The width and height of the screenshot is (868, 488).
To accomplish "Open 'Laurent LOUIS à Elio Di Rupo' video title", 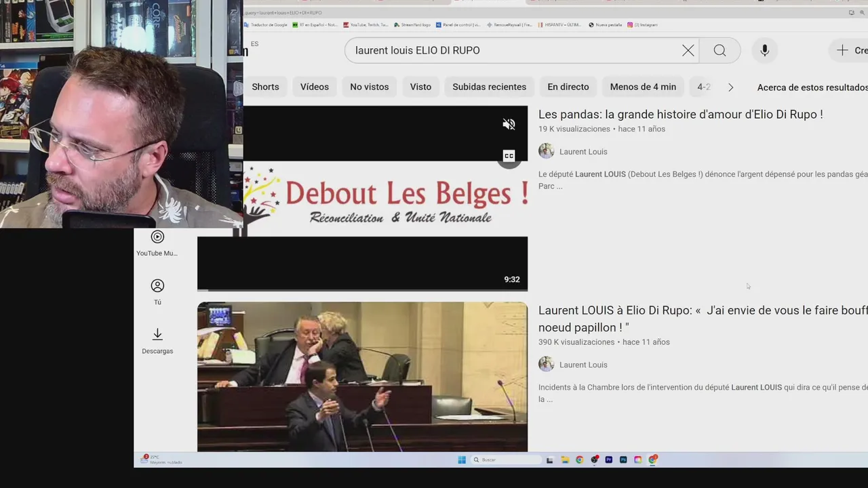I will click(703, 319).
